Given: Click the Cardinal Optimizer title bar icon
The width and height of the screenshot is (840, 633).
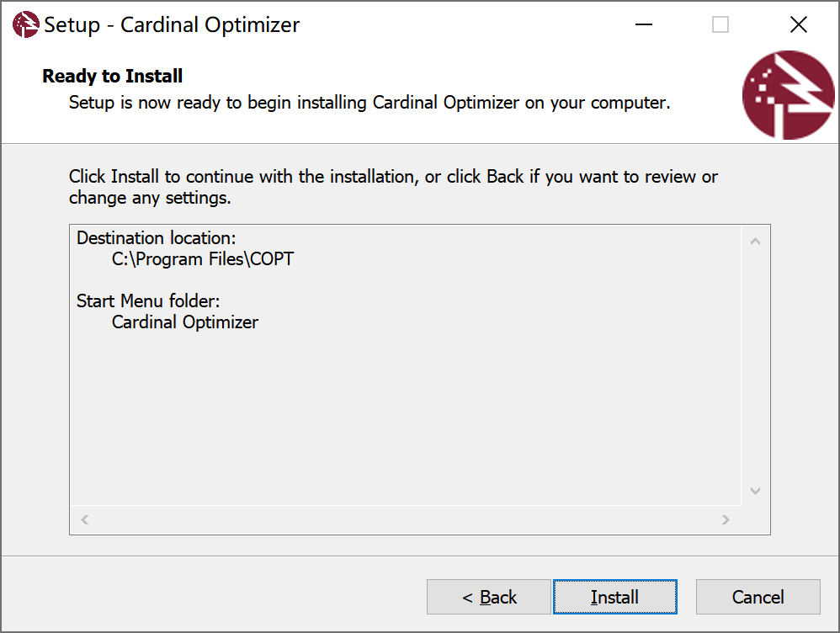Looking at the screenshot, I should click(25, 25).
